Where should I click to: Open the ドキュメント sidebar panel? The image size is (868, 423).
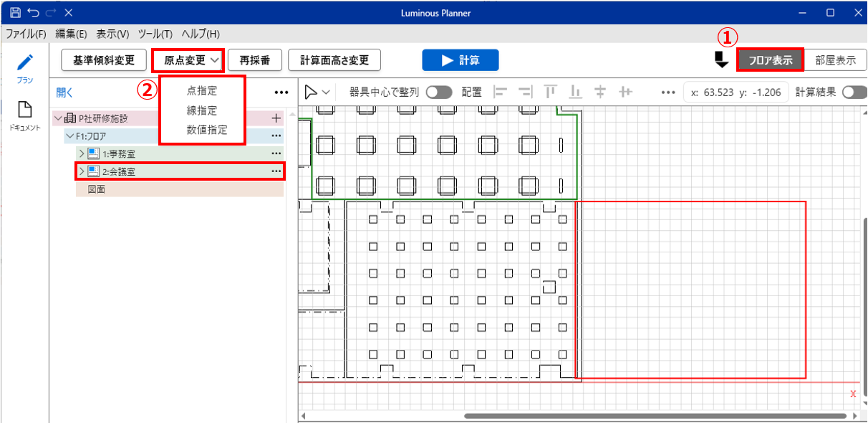point(25,115)
